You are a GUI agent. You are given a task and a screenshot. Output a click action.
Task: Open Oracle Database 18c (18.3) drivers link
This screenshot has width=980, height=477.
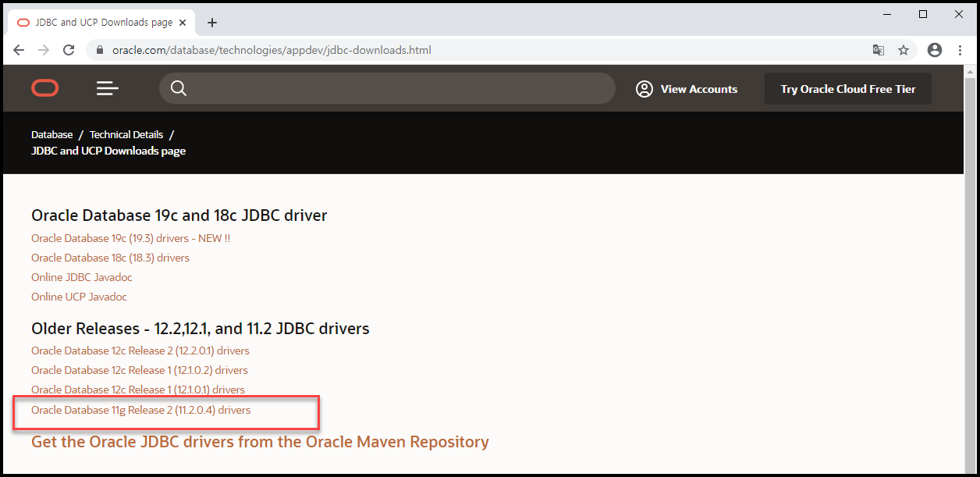tap(110, 258)
